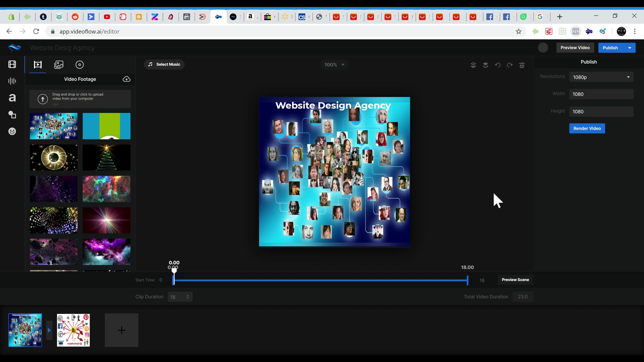The height and width of the screenshot is (362, 644).
Task: Choose the golden ring footage thumbnail
Action: tap(53, 157)
